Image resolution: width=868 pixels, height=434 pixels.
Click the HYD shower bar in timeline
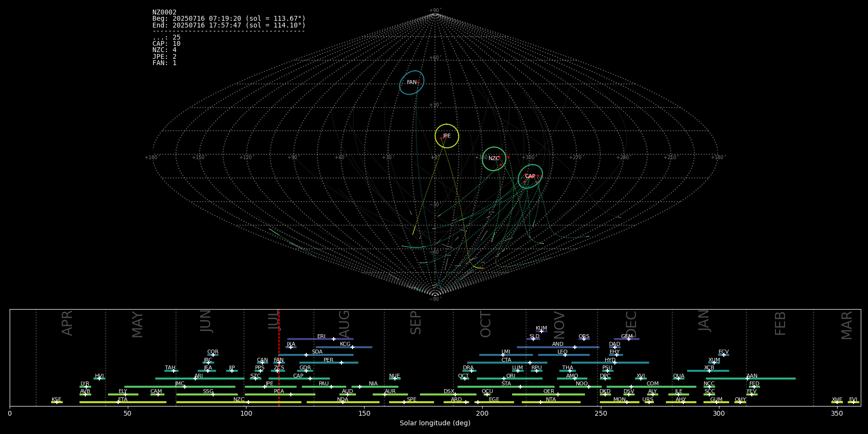(x=610, y=363)
